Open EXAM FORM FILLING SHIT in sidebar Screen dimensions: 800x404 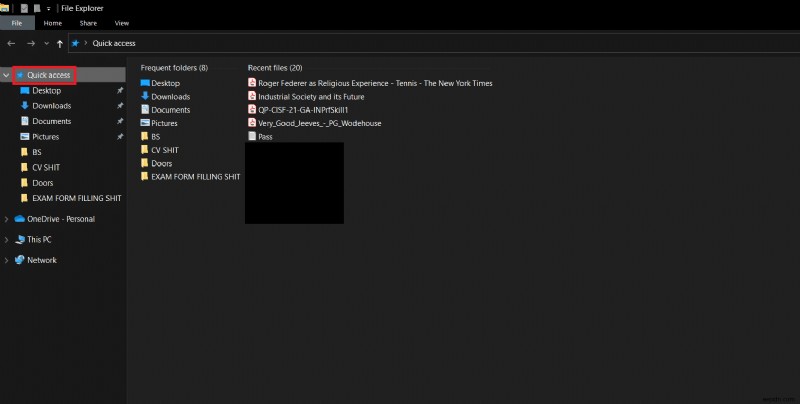[77, 198]
